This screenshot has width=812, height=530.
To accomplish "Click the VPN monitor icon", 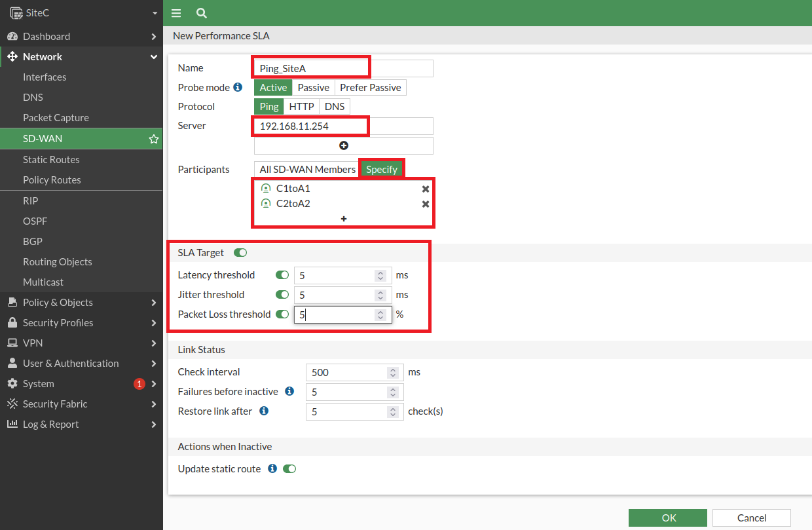I will [12, 343].
